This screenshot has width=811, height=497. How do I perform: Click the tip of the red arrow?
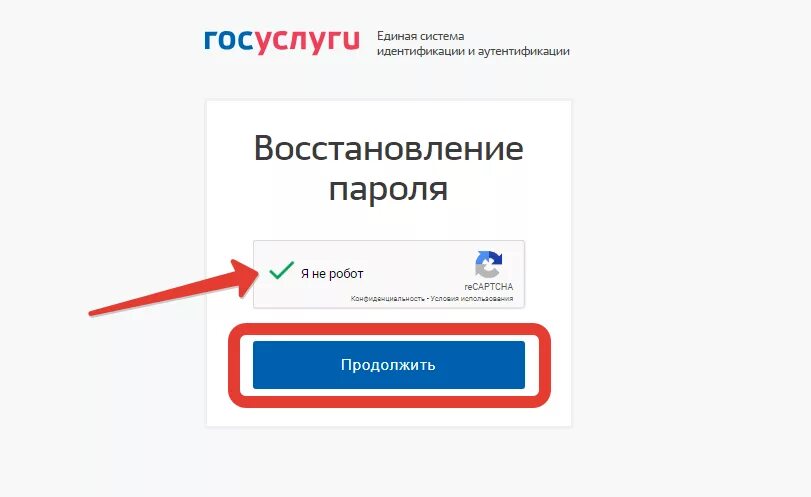258,273
